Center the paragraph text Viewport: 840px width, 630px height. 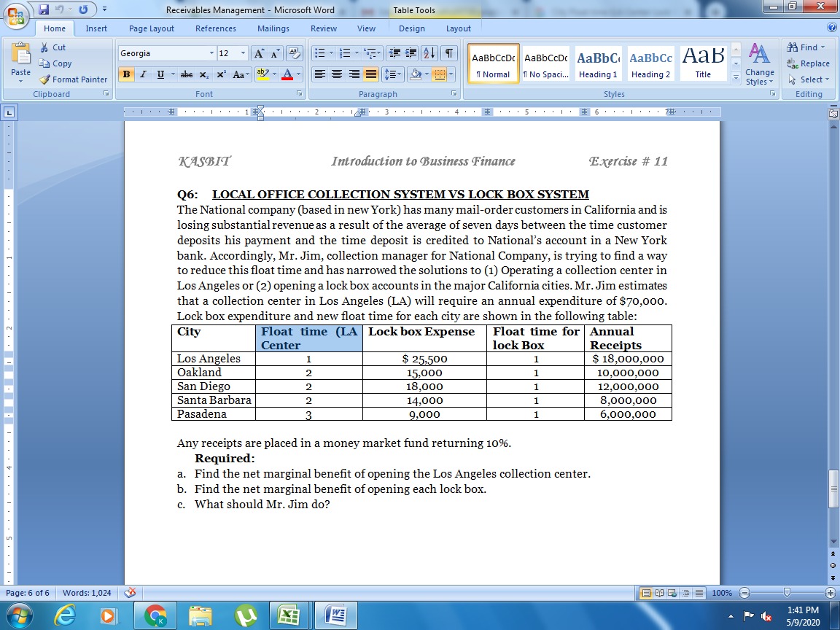[336, 74]
